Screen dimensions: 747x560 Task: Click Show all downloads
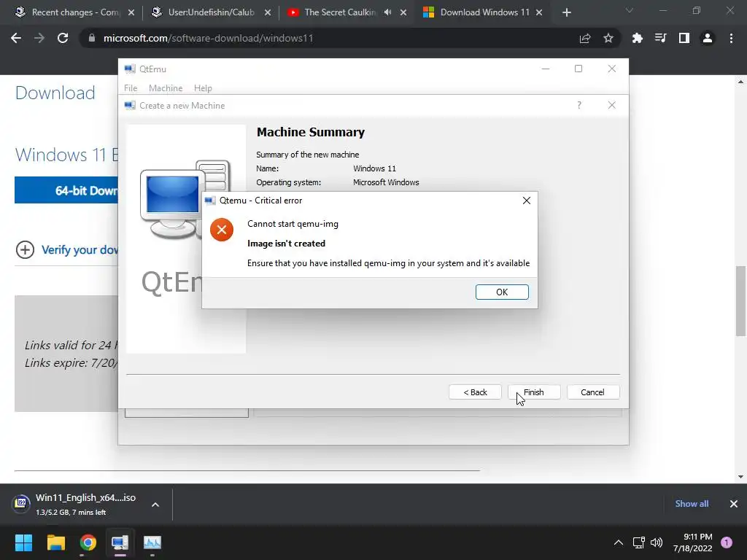point(692,503)
